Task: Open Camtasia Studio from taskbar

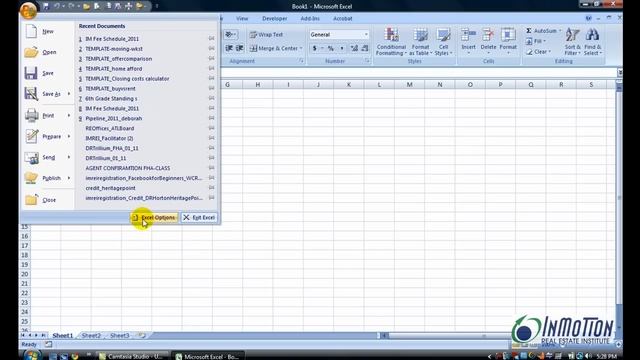Action: [133, 356]
